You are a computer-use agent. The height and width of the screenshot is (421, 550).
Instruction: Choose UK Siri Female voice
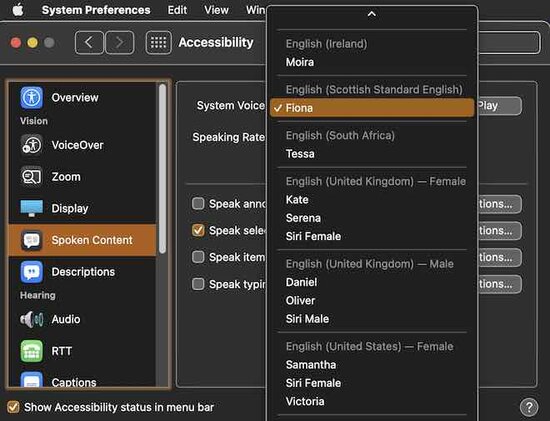372,236
